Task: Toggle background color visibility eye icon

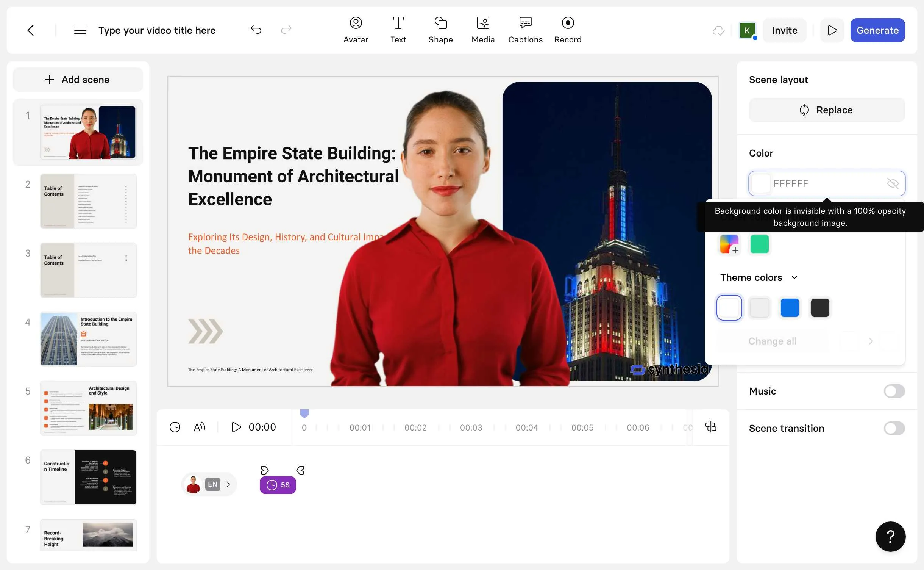Action: point(893,183)
